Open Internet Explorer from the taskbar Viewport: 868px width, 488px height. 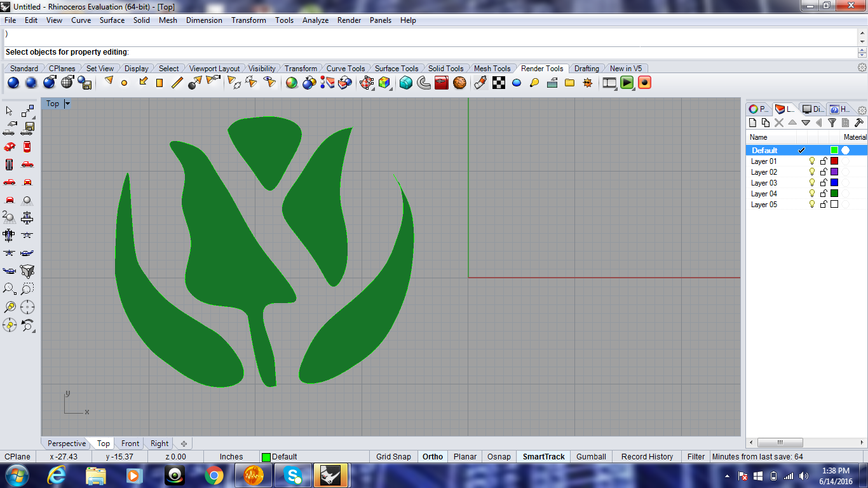57,475
